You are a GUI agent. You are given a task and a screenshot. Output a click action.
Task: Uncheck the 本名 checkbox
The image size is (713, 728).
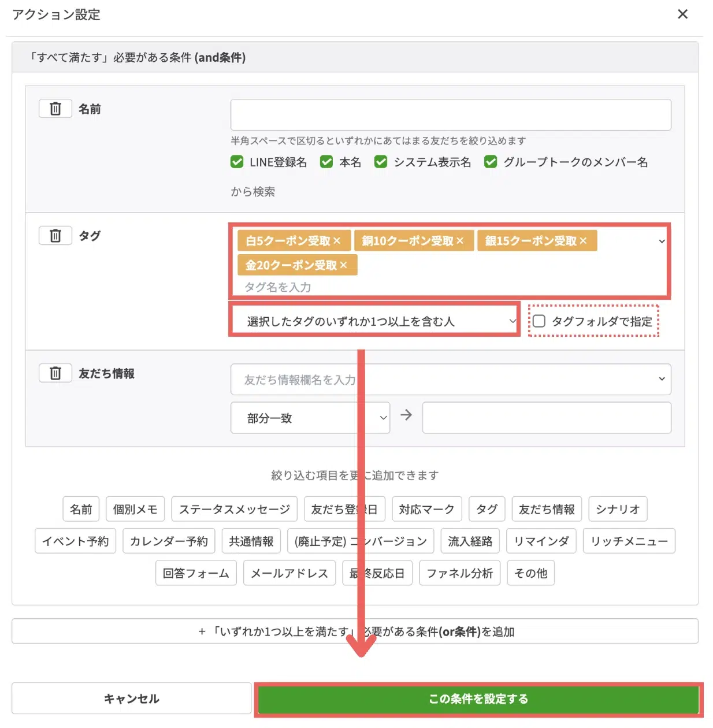tap(326, 162)
